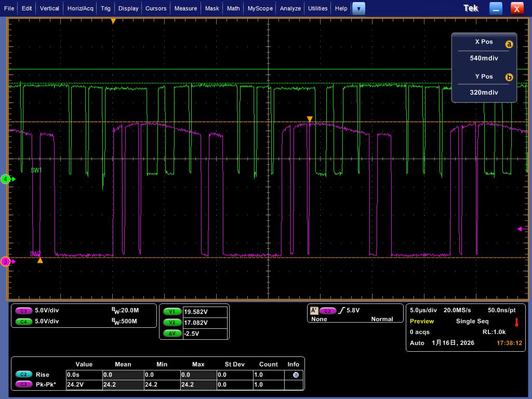Click the channel 3 ground reference marker
The width and height of the screenshot is (532, 399).
(6, 262)
